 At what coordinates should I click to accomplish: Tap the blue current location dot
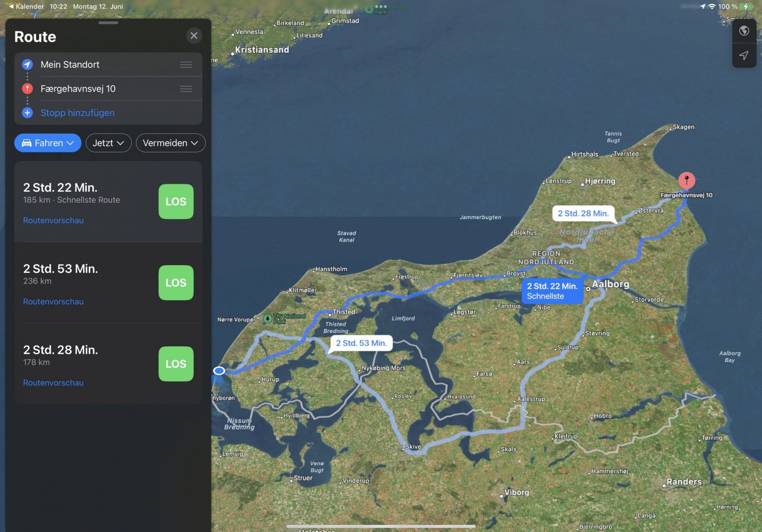(x=219, y=371)
